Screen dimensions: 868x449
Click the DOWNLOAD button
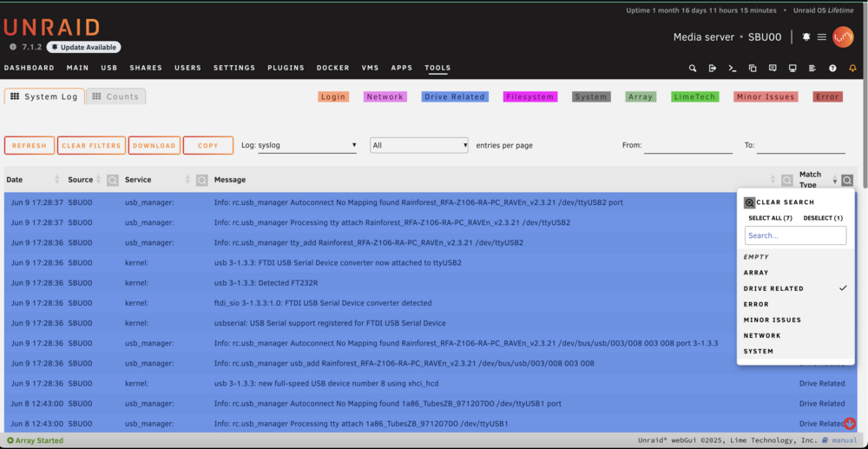pyautogui.click(x=155, y=146)
